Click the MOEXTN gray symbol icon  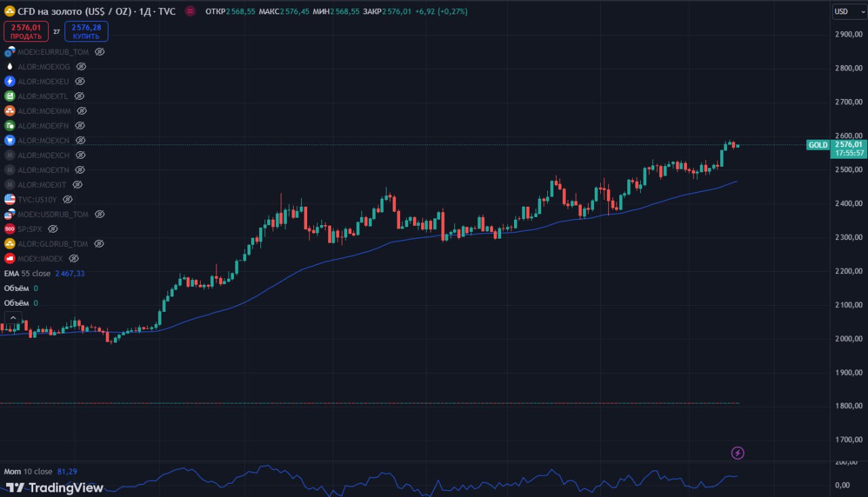tap(9, 170)
